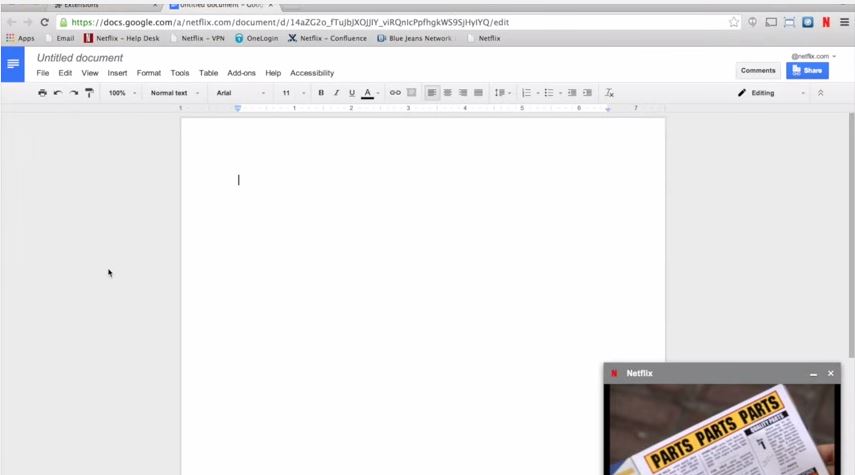Viewport: 855px width, 475px height.
Task: Go back in browser history
Action: pyautogui.click(x=11, y=22)
